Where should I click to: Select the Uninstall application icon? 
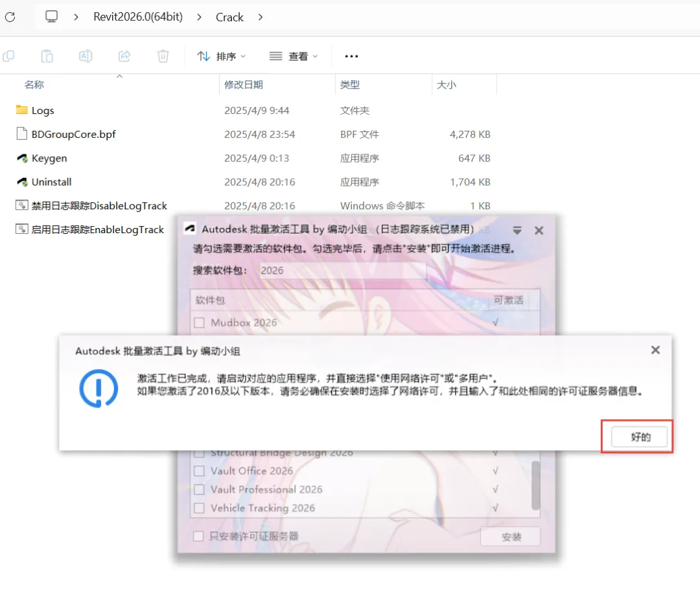pyautogui.click(x=22, y=182)
